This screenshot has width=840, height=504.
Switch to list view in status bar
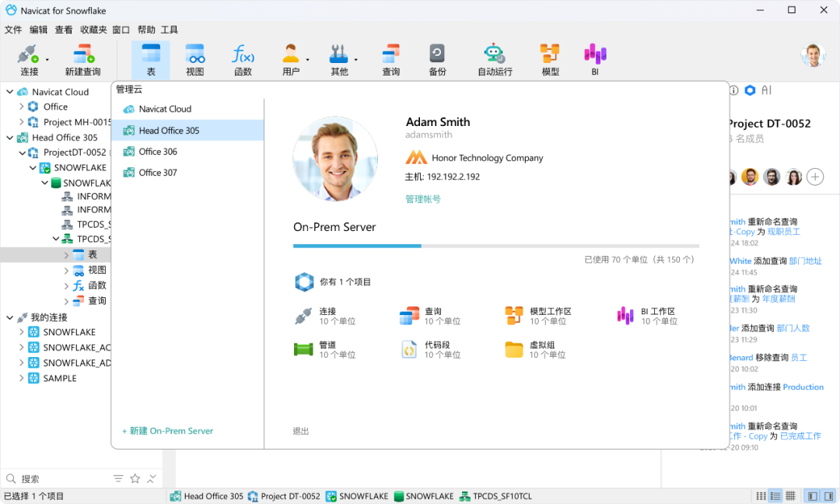point(775,496)
